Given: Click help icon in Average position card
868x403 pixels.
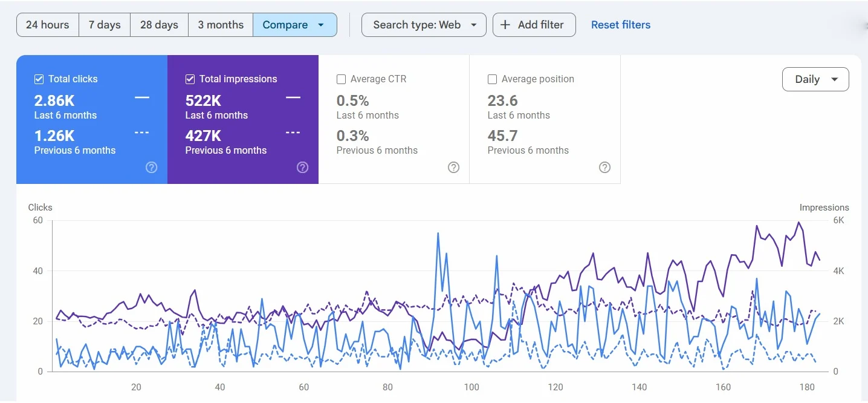Looking at the screenshot, I should click(604, 168).
